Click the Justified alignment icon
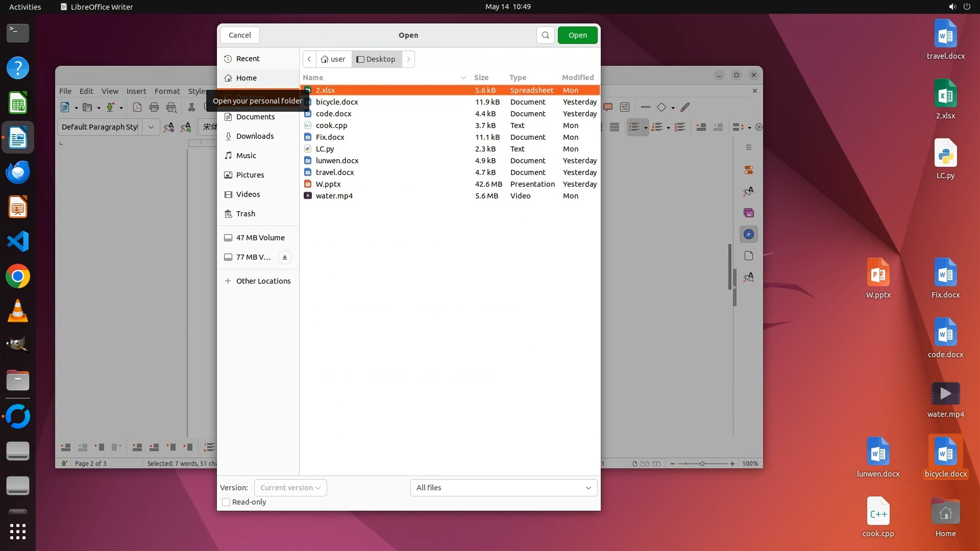 coord(615,127)
